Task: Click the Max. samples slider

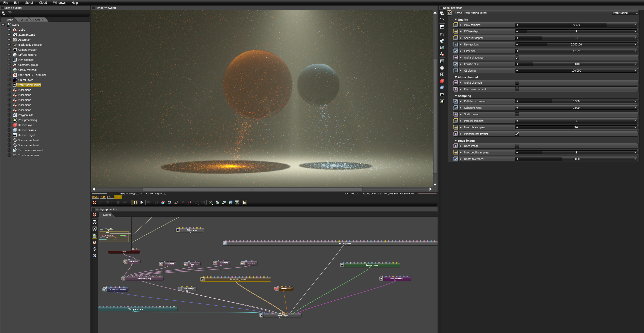Action: [x=576, y=25]
